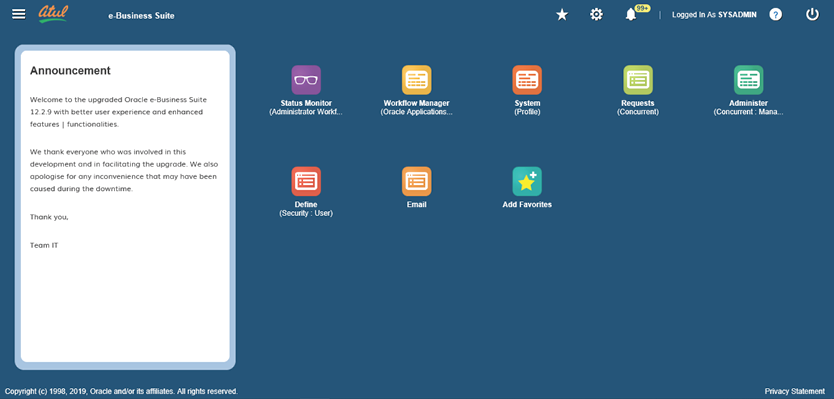Click the Help question mark icon
This screenshot has height=399, width=834.
[775, 15]
